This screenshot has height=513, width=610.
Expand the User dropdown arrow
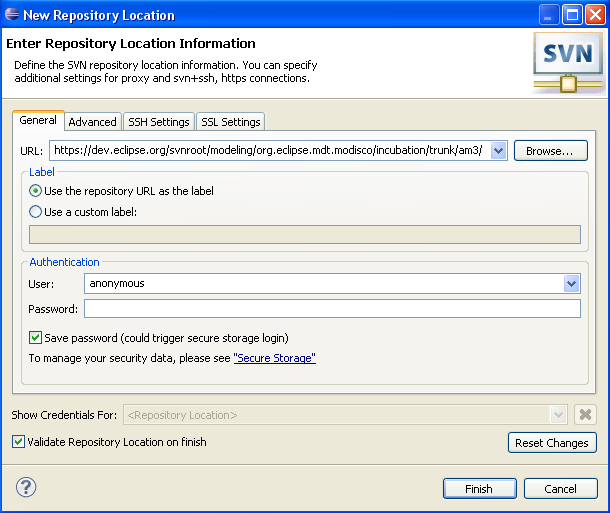point(571,284)
